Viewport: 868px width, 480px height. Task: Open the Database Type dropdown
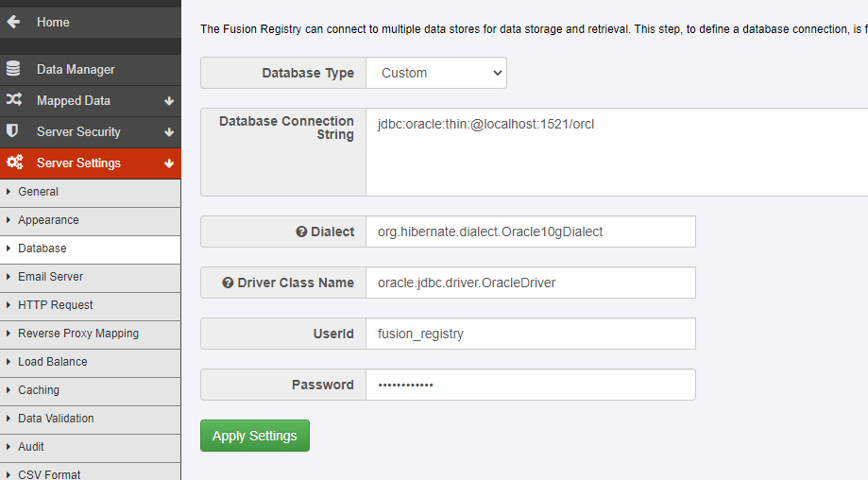point(436,73)
